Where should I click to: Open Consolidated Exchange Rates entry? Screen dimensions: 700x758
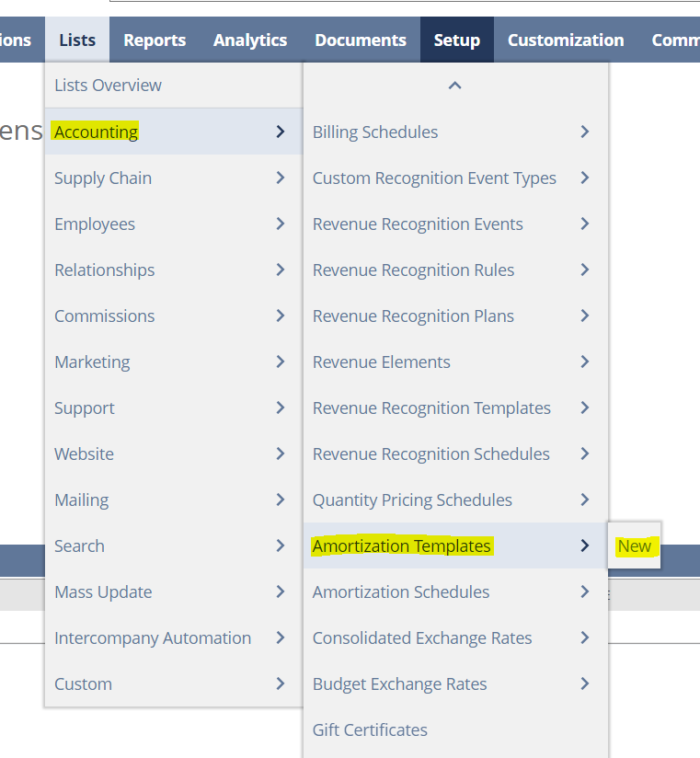coord(421,637)
